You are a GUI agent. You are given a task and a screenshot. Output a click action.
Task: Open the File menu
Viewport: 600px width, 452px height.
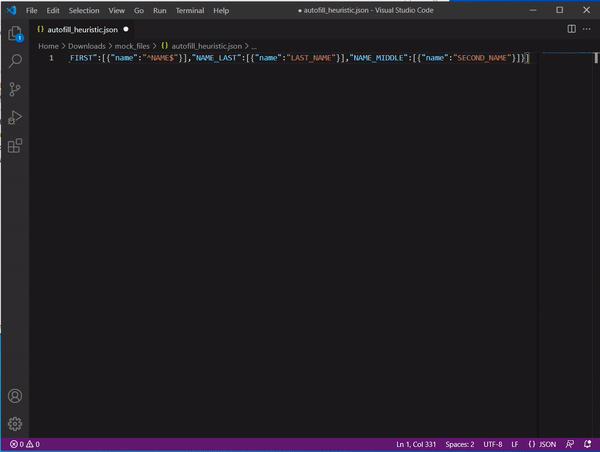click(x=31, y=10)
